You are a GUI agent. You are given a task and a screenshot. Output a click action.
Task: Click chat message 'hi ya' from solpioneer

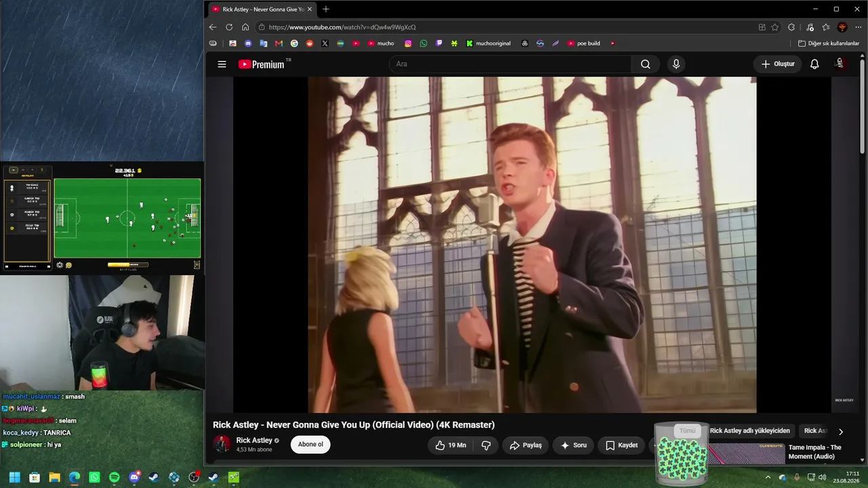[54, 445]
